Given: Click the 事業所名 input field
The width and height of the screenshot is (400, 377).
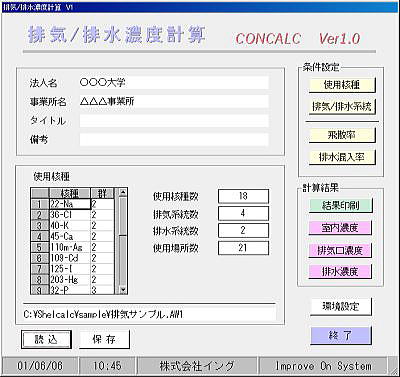Looking at the screenshot, I should (x=174, y=101).
